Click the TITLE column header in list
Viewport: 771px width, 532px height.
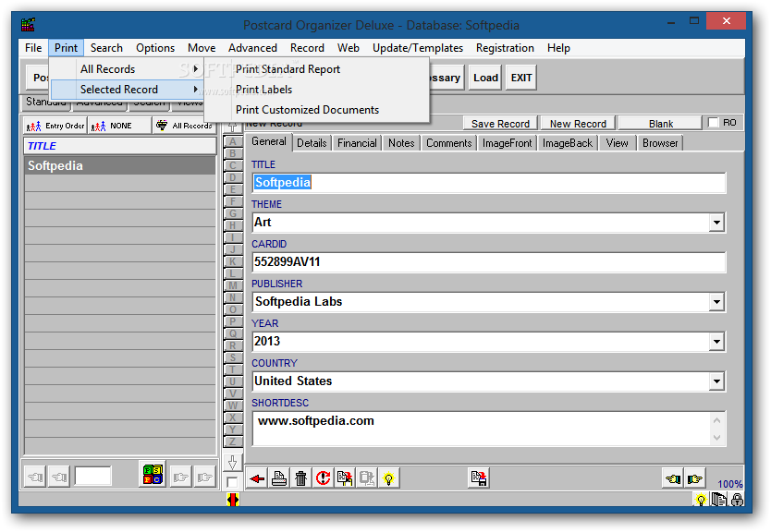tap(120, 146)
